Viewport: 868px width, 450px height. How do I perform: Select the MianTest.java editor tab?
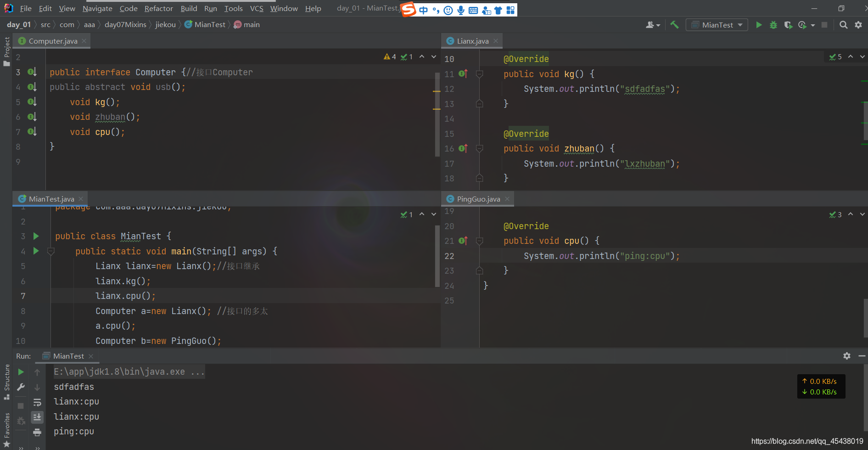[x=51, y=199]
